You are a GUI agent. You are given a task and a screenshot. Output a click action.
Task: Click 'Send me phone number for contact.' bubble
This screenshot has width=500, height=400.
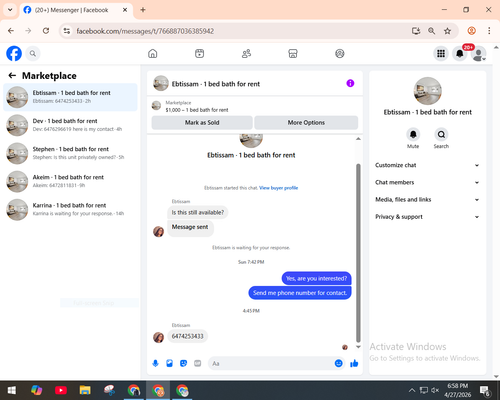tap(300, 293)
